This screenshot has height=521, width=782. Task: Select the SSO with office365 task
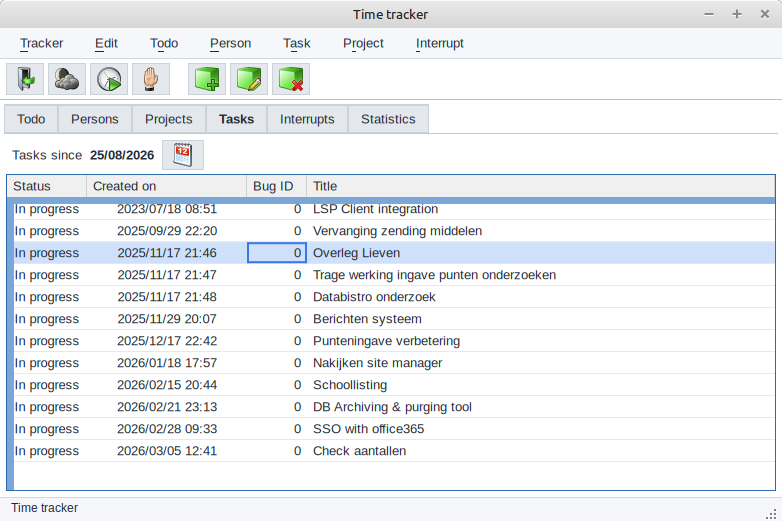[x=369, y=429]
